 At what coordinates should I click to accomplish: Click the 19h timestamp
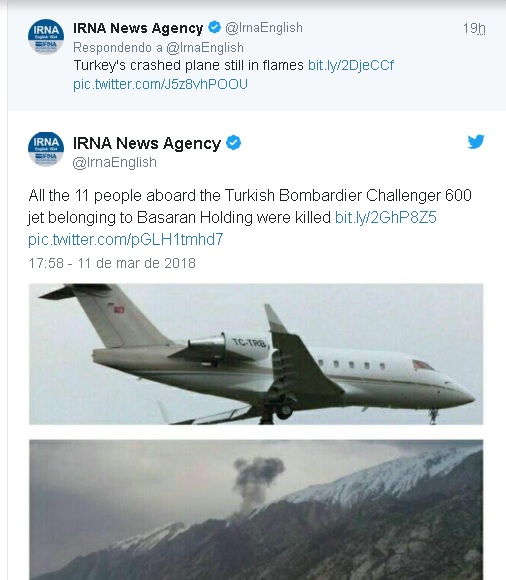coord(474,28)
